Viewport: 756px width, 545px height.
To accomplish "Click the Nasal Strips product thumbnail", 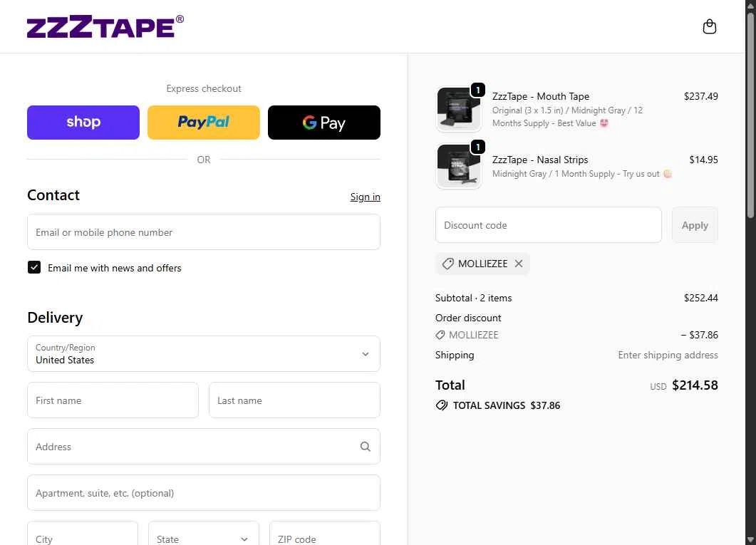I will [x=459, y=166].
